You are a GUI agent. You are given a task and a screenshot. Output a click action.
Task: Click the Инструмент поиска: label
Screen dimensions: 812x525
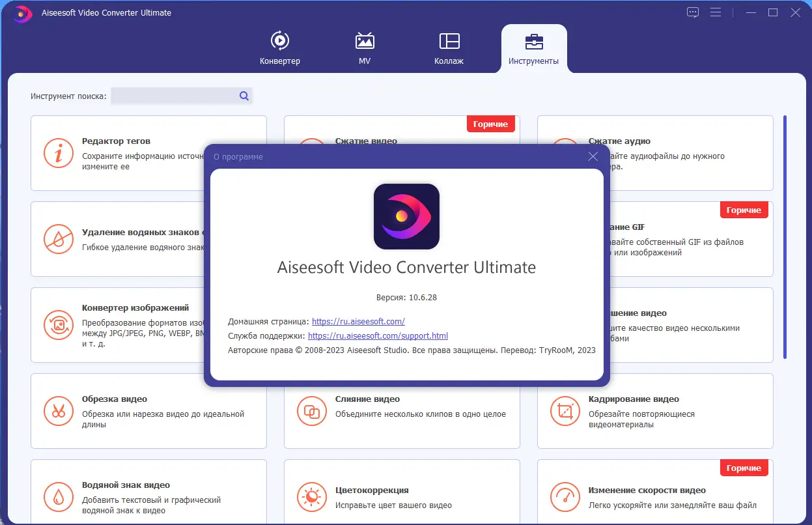[68, 96]
